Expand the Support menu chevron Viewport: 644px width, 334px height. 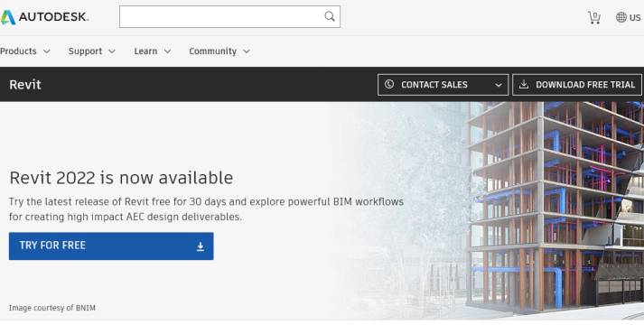click(x=112, y=51)
